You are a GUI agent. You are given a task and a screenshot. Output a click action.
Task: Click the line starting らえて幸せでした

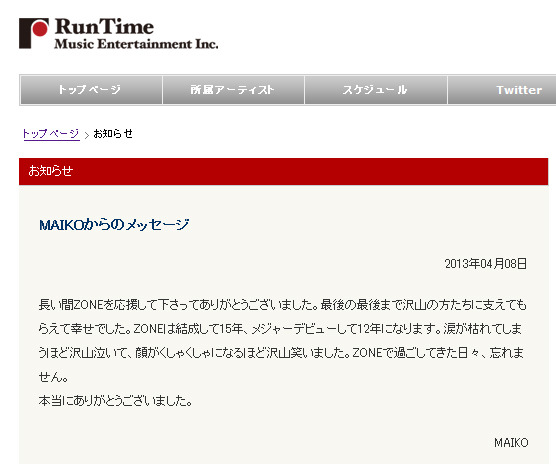(280, 329)
